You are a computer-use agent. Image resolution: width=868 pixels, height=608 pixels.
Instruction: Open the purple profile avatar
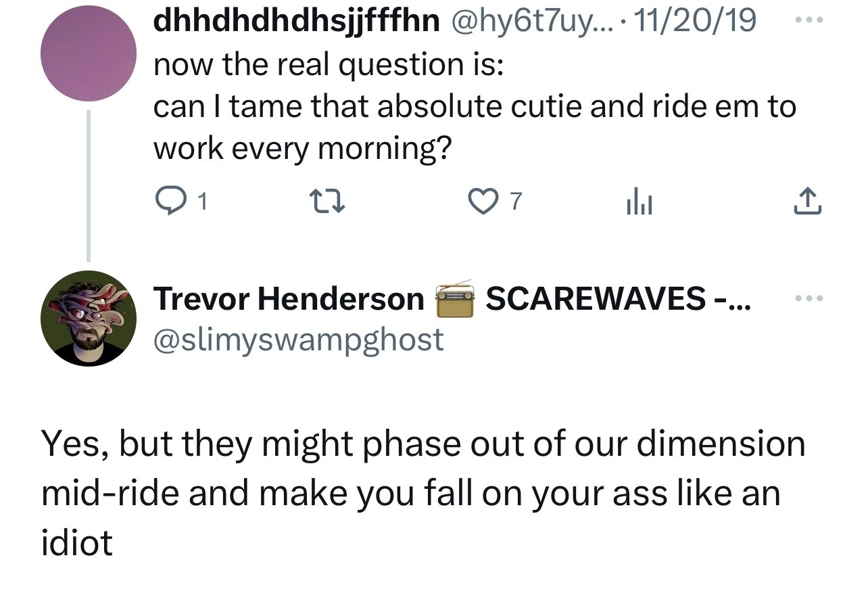click(89, 53)
